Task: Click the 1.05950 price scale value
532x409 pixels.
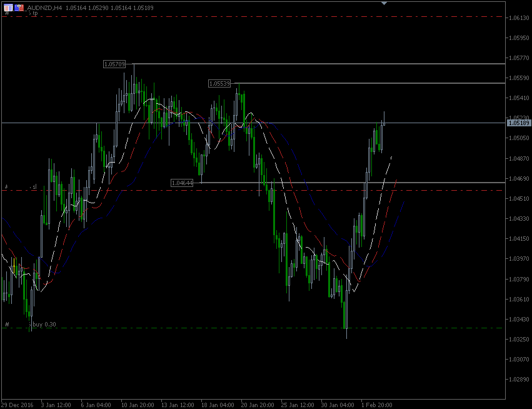Action: click(x=519, y=38)
